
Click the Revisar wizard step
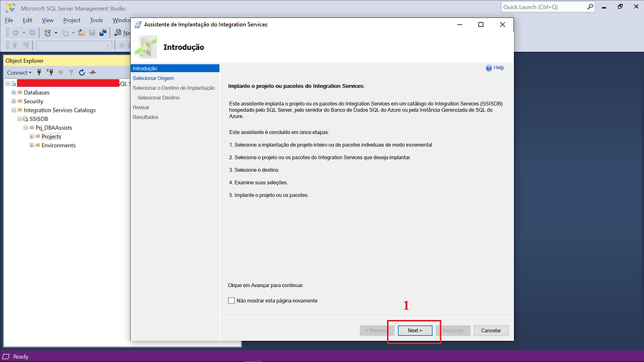pos(141,108)
